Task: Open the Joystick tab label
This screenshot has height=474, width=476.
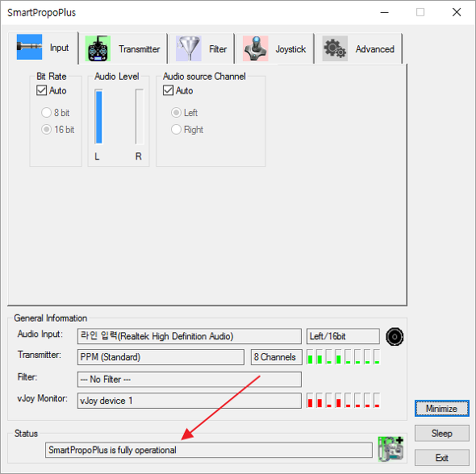Action: [x=290, y=49]
